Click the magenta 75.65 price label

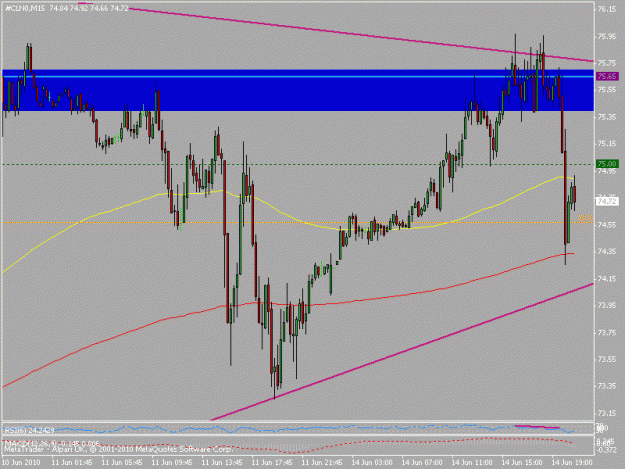tap(607, 76)
